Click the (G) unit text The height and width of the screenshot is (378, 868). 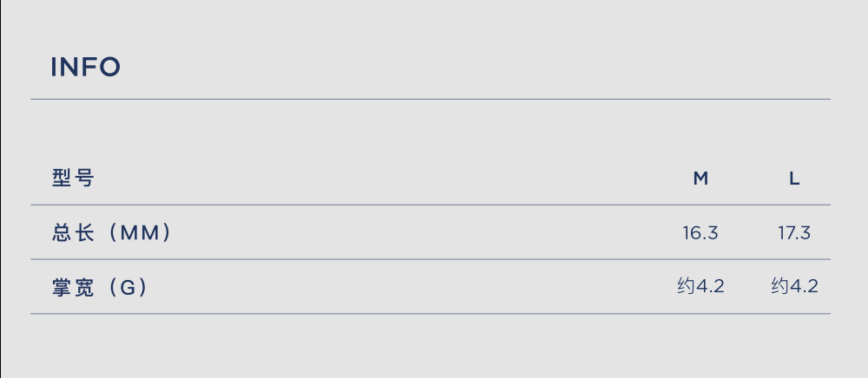point(128,287)
